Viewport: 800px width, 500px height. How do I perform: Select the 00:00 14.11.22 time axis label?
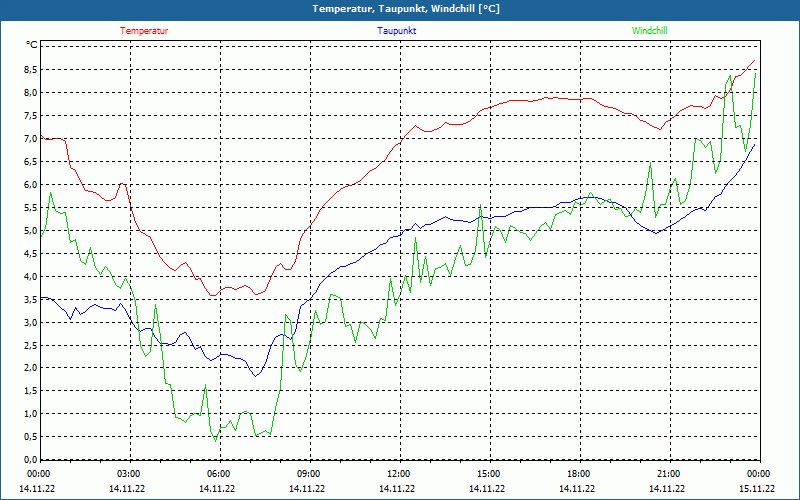pos(37,481)
